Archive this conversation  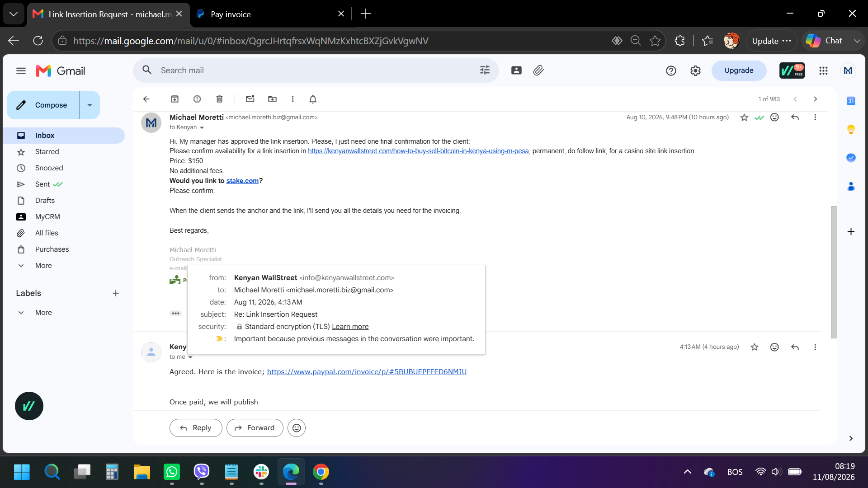(175, 99)
